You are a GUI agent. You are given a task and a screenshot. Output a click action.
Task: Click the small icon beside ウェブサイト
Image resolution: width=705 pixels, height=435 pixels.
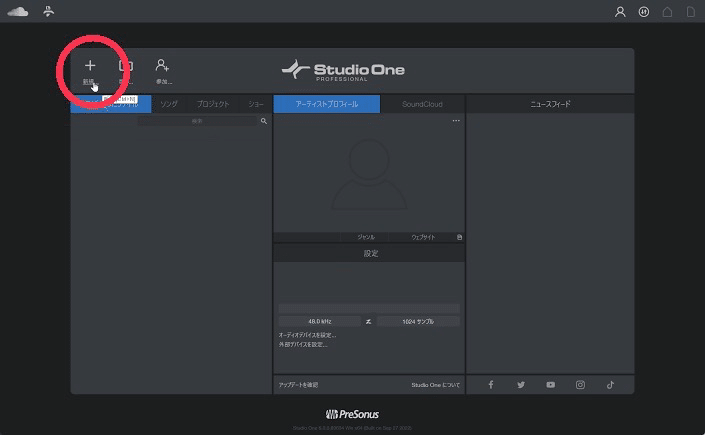pyautogui.click(x=459, y=237)
